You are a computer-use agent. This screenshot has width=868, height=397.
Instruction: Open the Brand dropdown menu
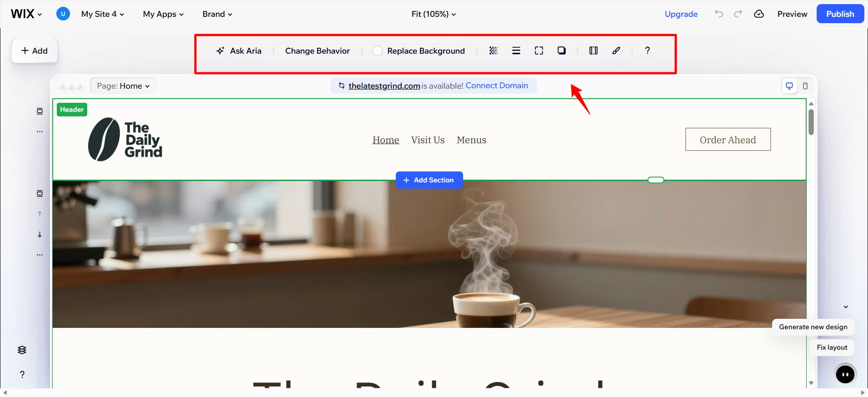click(x=217, y=14)
